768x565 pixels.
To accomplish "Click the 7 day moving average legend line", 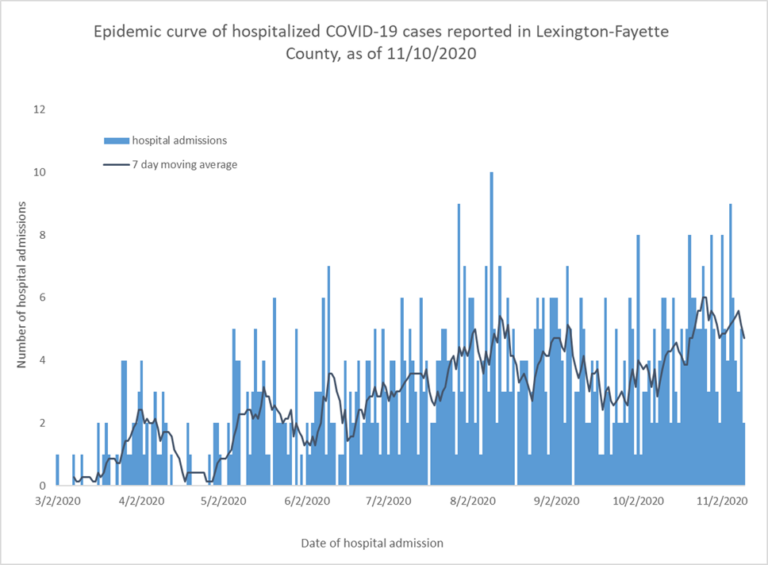I will pyautogui.click(x=115, y=164).
